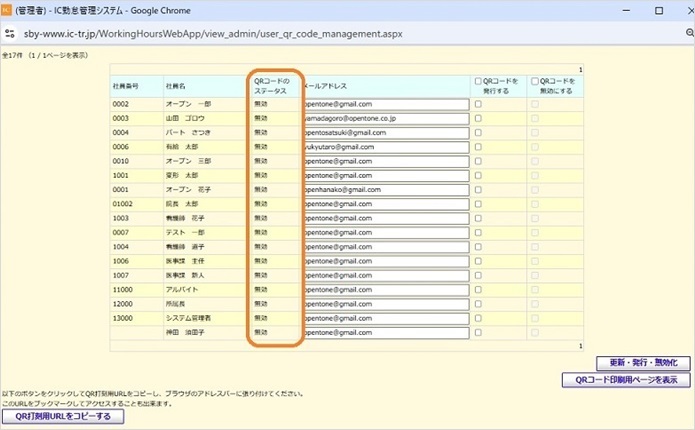The image size is (695, 430).
Task: Edit email field for employee 1004
Action: [x=386, y=247]
